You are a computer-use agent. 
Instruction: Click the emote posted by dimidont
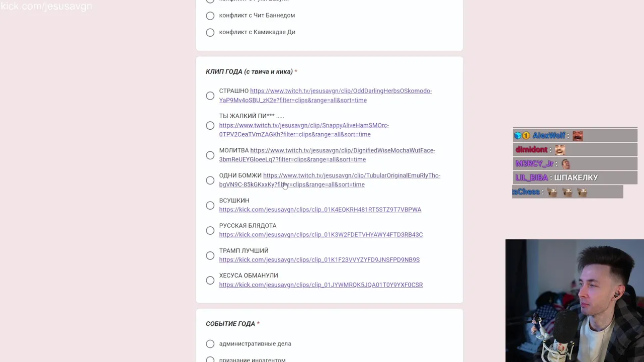[559, 150]
